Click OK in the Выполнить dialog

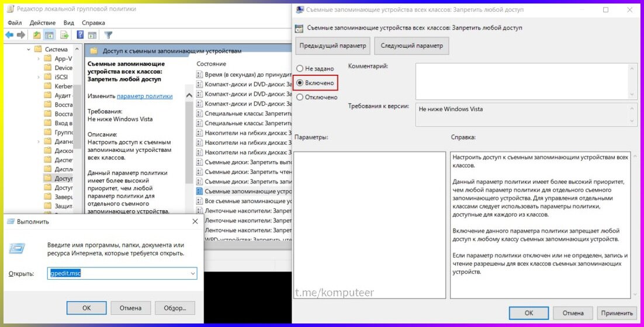pos(86,308)
